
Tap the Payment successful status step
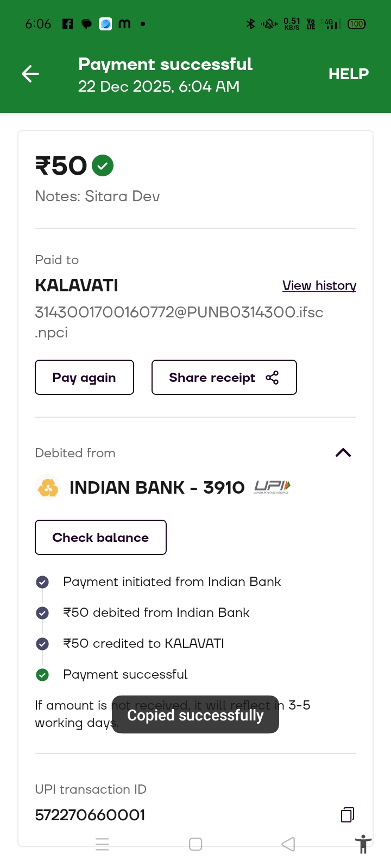pos(125,674)
